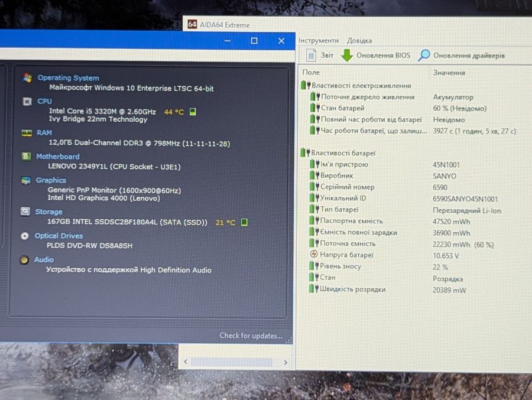Image resolution: width=532 pixels, height=400 pixels.
Task: Open the Operating System section link
Action: pos(68,77)
